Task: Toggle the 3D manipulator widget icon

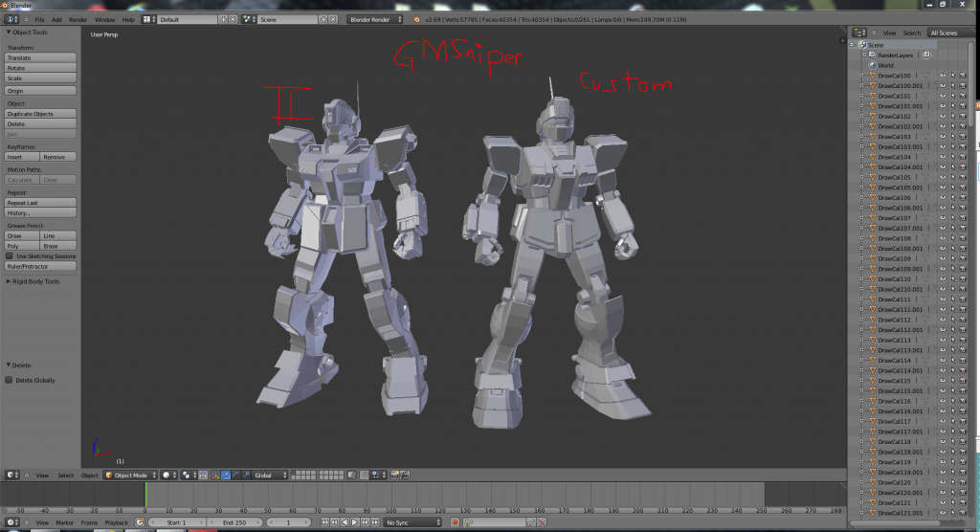Action: tap(215, 476)
